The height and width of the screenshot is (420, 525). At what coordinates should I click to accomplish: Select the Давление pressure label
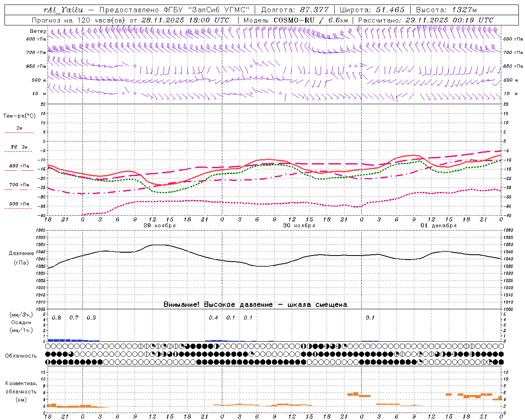(x=21, y=253)
